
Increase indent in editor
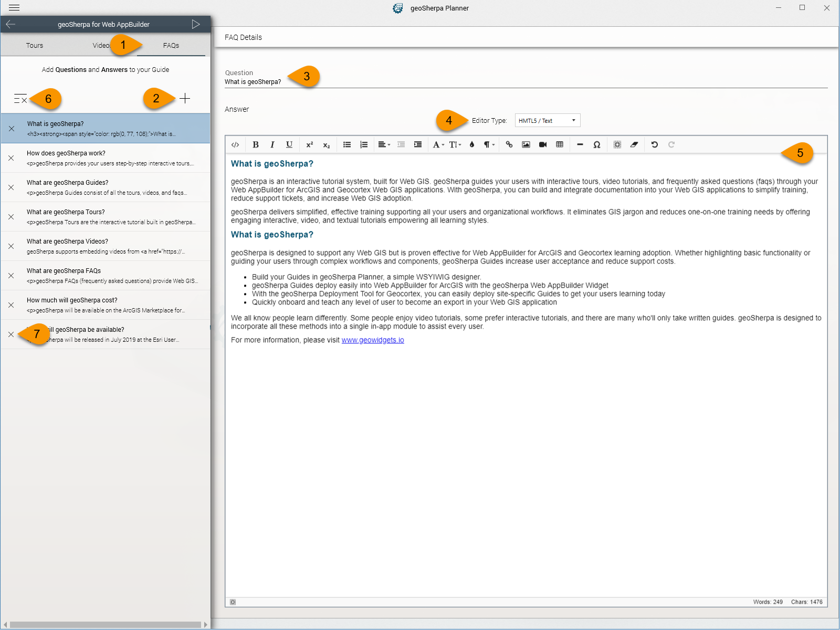pos(418,145)
